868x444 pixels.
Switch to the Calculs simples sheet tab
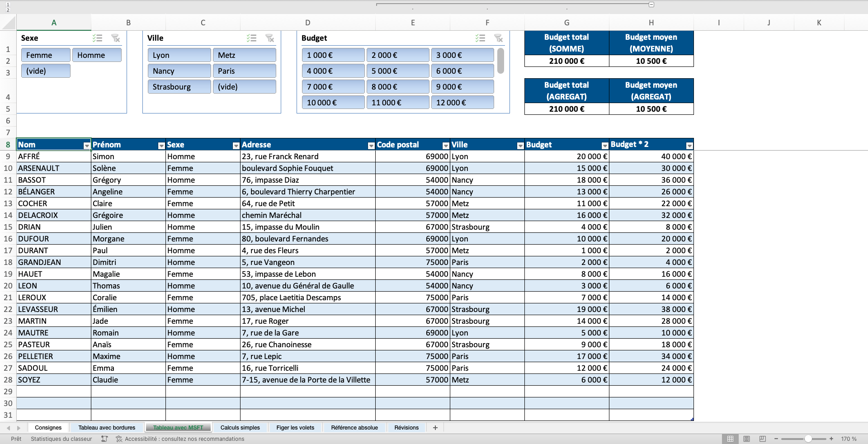[240, 428]
